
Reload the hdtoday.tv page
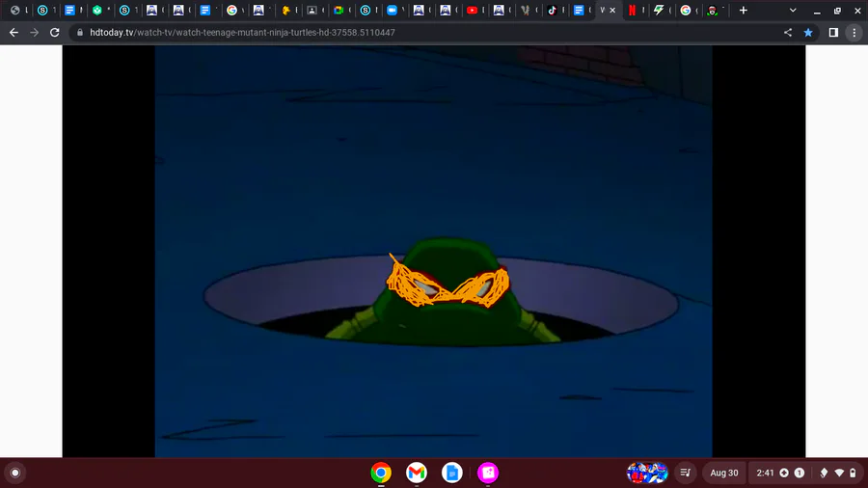[x=55, y=33]
